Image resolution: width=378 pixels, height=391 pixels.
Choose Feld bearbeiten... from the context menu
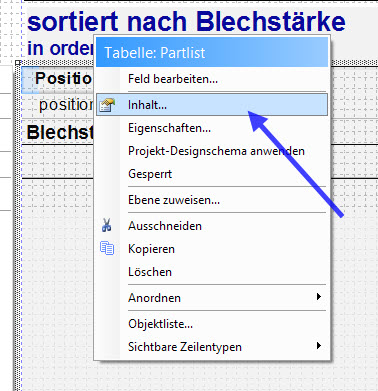pyautogui.click(x=212, y=79)
